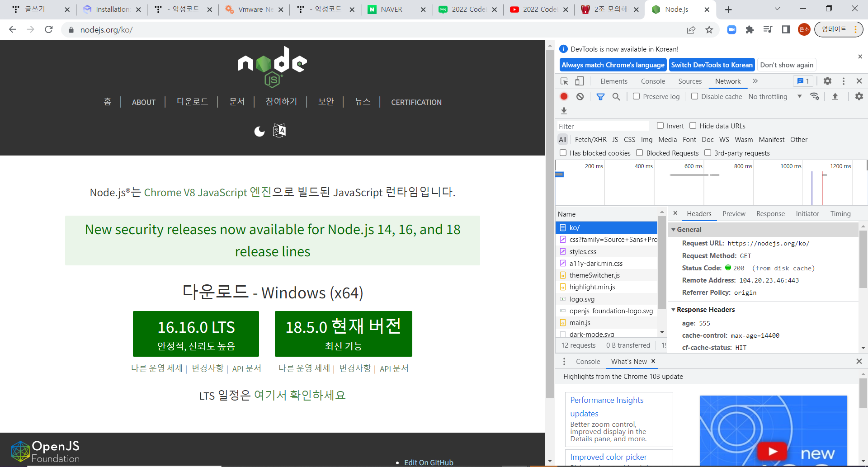Close the request details pane

pyautogui.click(x=675, y=213)
